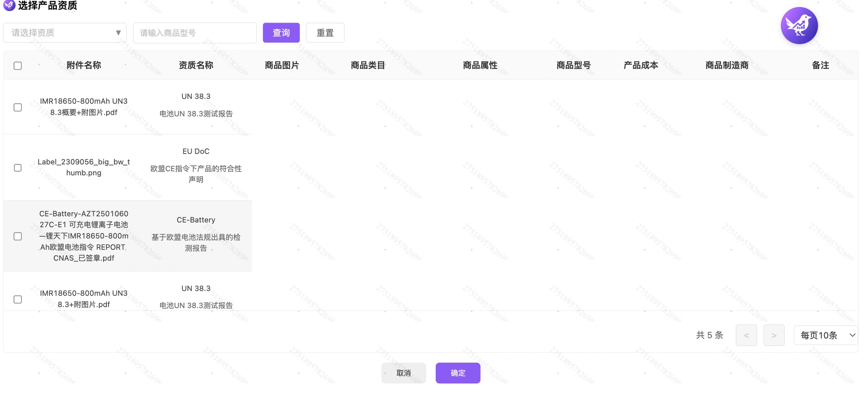Viewport: 868px width, 393px height.
Task: Click the 商品类目 column header
Action: coord(368,65)
